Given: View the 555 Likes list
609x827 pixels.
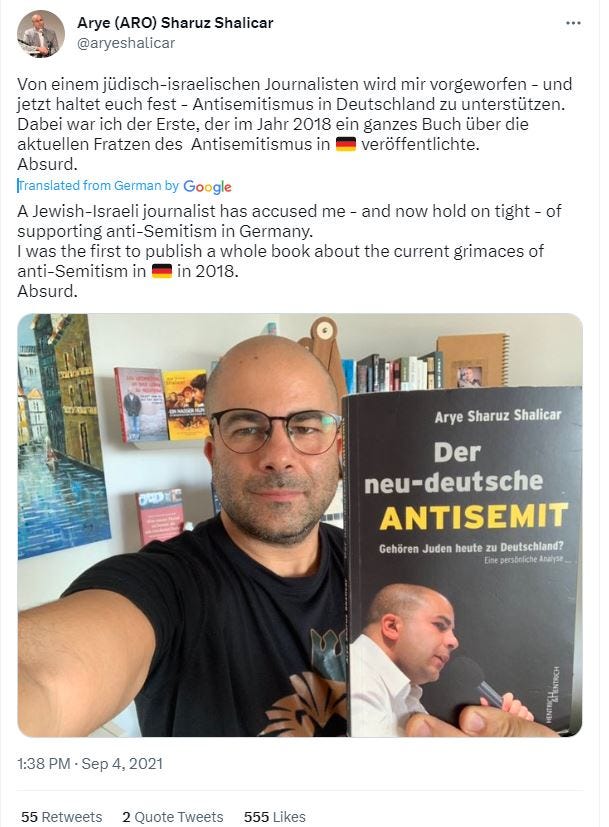Looking at the screenshot, I should click(x=275, y=817).
